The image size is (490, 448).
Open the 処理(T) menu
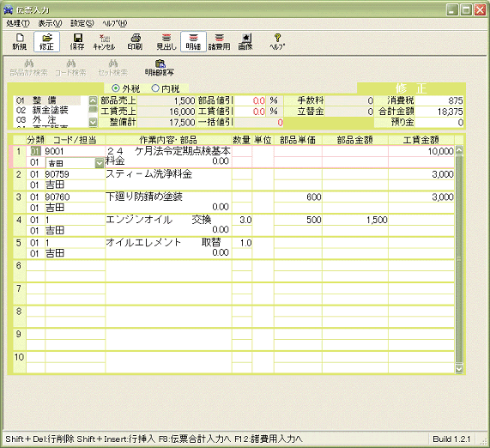pos(18,23)
